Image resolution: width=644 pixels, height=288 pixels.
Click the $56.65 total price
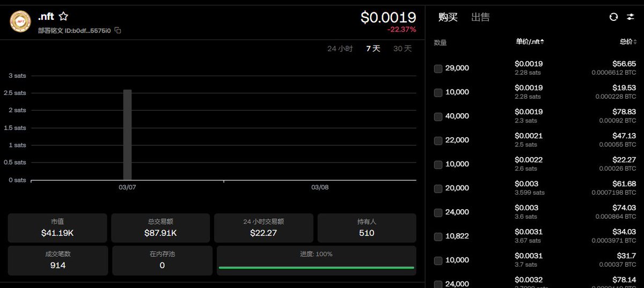point(624,64)
